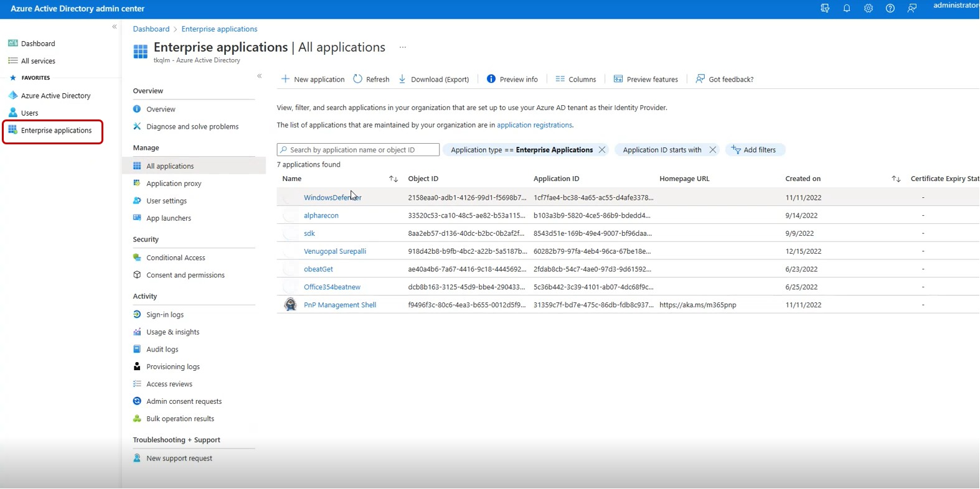980x489 pixels.
Task: Open the WindowsDefender application
Action: (332, 198)
